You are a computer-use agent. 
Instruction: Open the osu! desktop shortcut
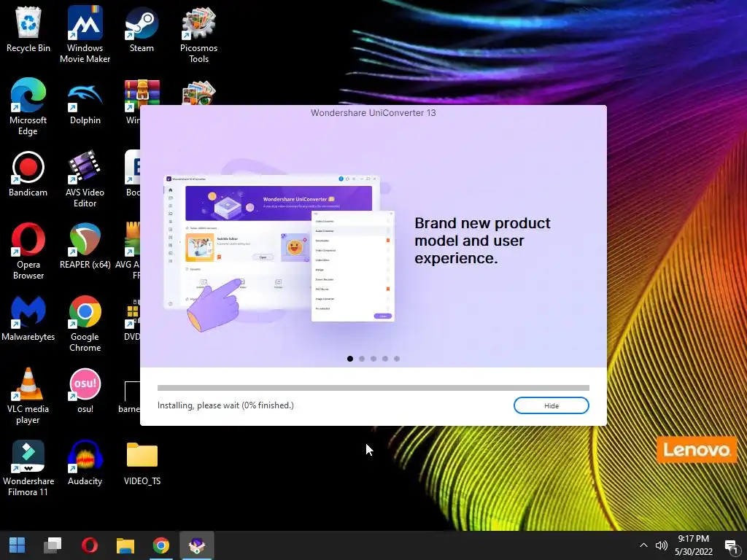pyautogui.click(x=85, y=391)
